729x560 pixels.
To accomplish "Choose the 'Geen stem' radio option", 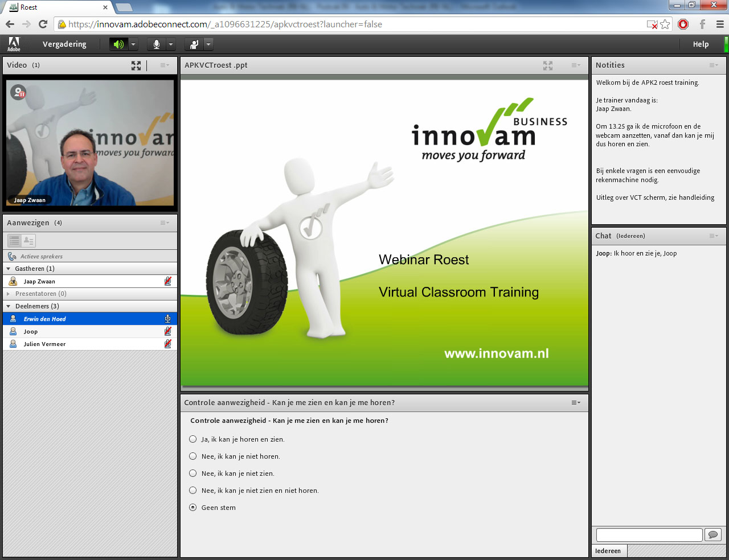I will coord(193,508).
